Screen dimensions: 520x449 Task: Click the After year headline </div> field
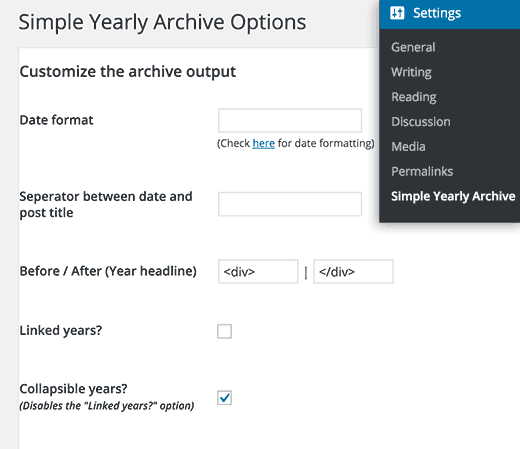pyautogui.click(x=353, y=272)
